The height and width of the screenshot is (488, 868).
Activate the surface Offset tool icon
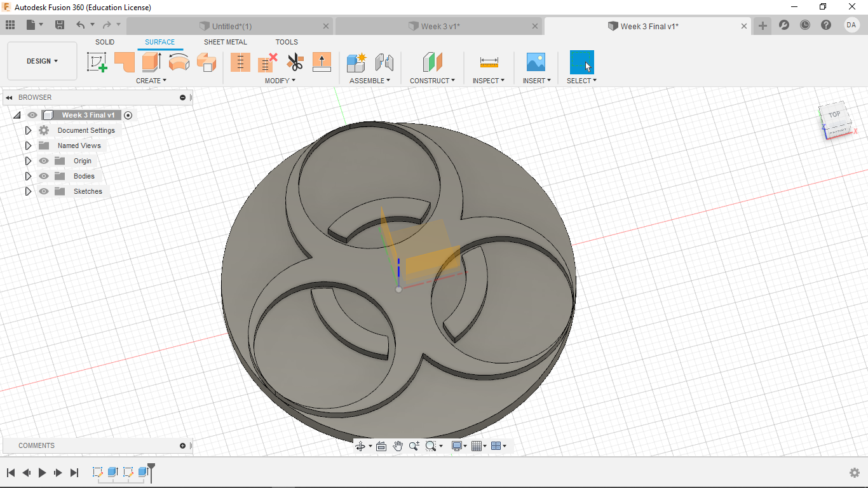pos(207,62)
